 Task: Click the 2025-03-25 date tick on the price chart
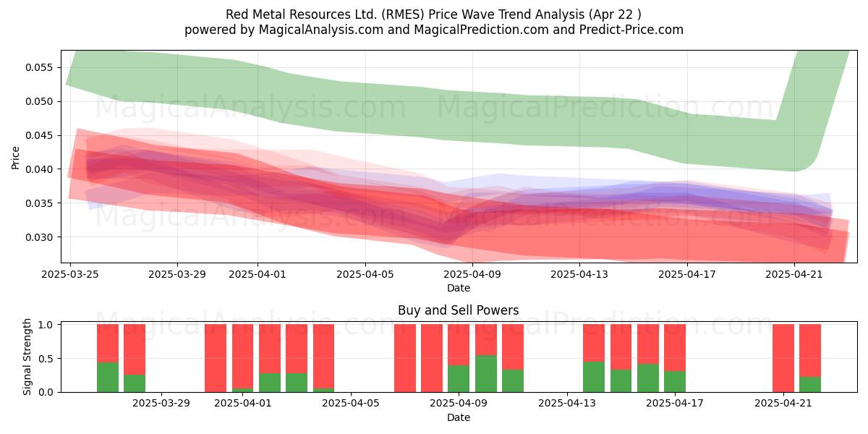[70, 274]
